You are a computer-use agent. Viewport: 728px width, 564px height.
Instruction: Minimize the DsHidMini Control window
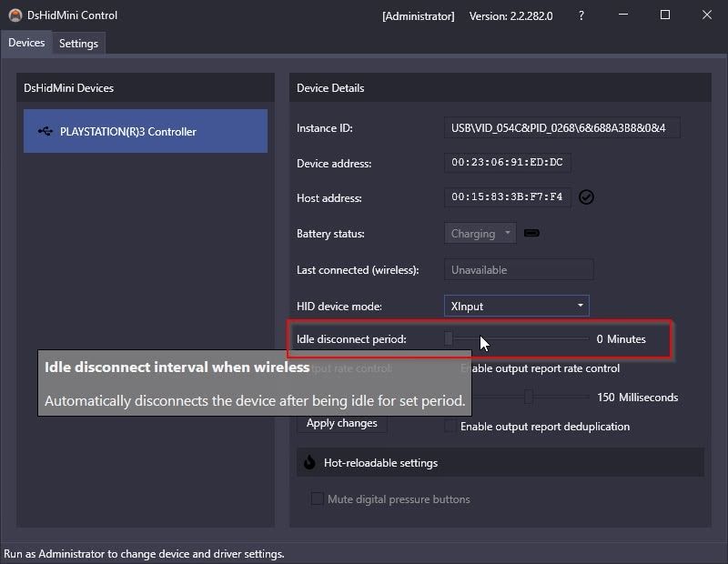point(623,15)
